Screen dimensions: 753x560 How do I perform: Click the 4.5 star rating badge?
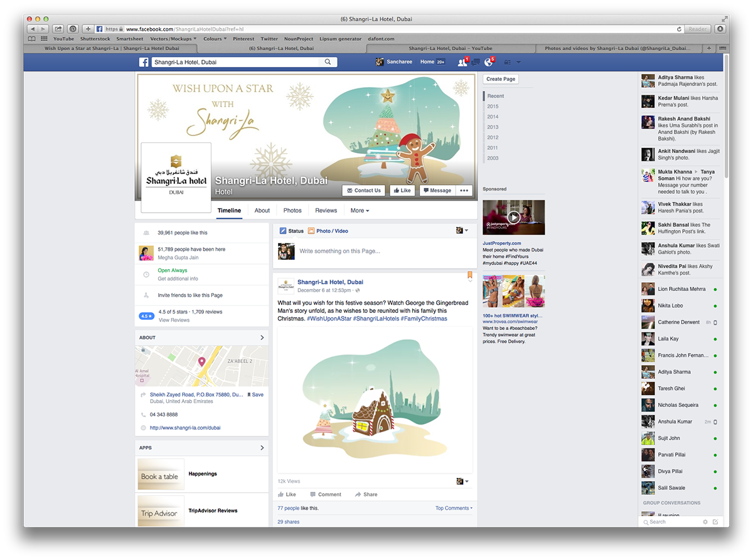pyautogui.click(x=146, y=316)
